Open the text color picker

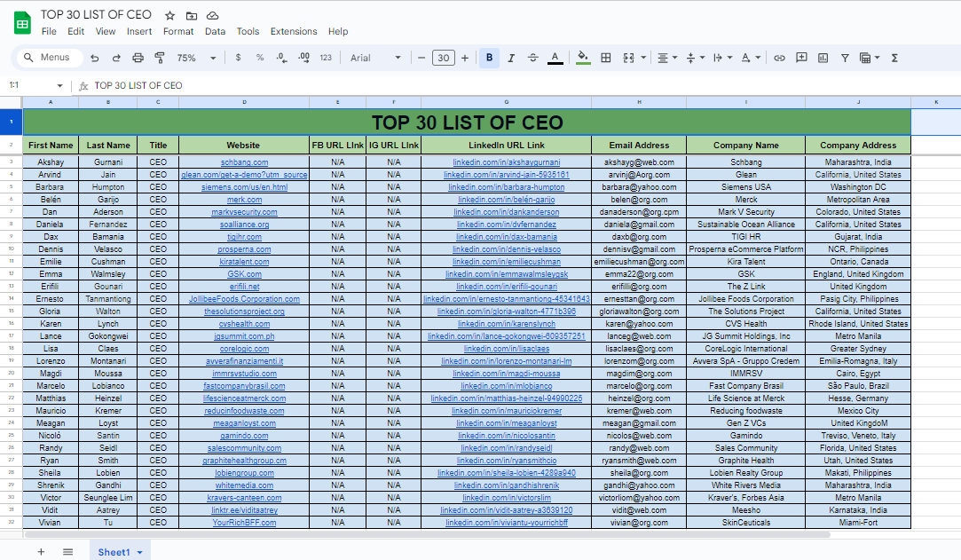point(555,58)
